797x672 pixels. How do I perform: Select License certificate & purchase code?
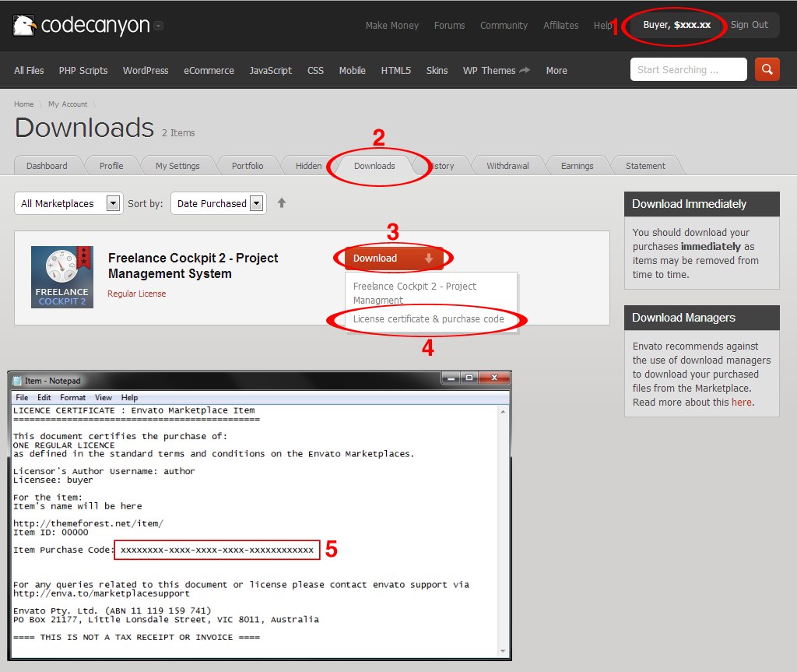(x=428, y=319)
